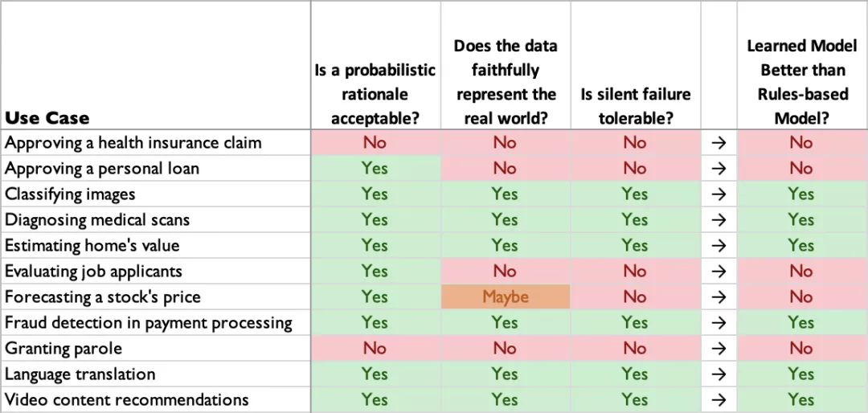Click the arrow beside Language translation row
This screenshot has height=413, width=868.
click(x=719, y=374)
